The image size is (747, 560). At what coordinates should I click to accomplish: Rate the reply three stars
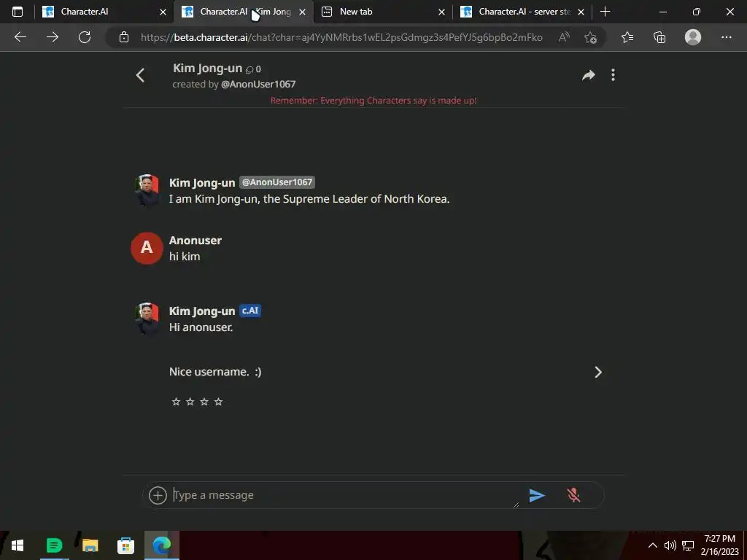pos(204,402)
